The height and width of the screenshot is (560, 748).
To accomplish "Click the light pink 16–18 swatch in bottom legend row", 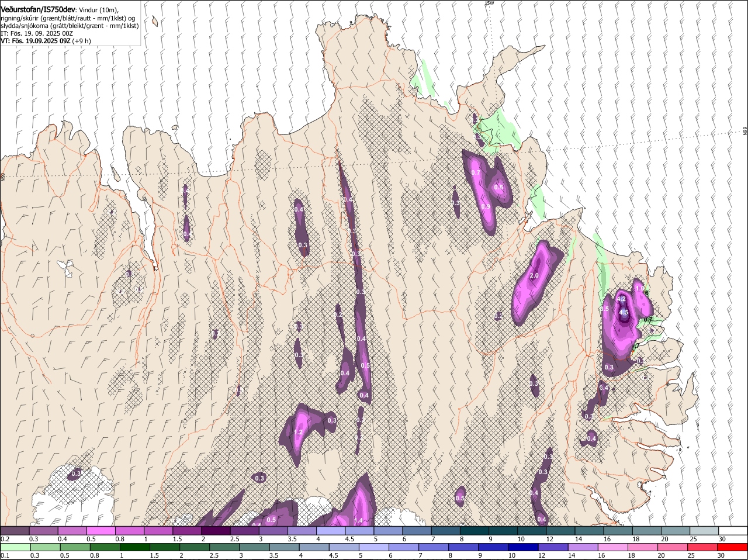I will (x=613, y=547).
